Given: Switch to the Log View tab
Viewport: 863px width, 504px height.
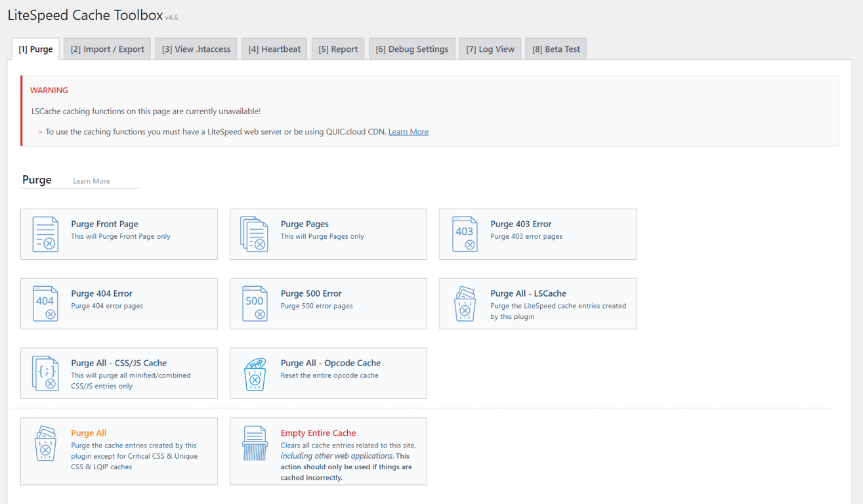Looking at the screenshot, I should (490, 48).
